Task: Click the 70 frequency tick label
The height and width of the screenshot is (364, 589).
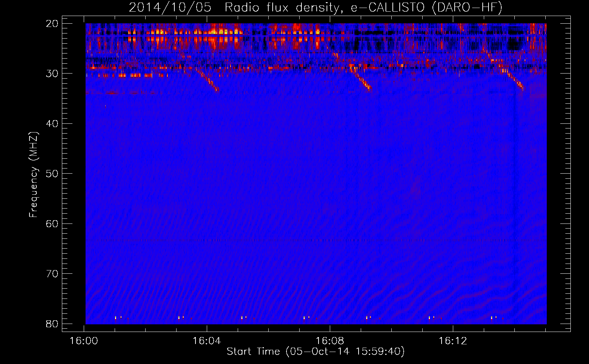Action: (52, 274)
